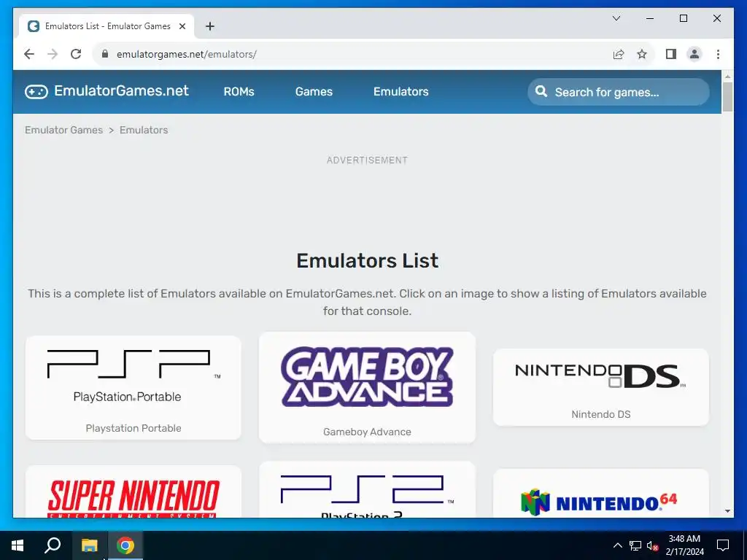Viewport: 747px width, 560px height.
Task: Bookmark this tab with the star icon
Action: [642, 54]
